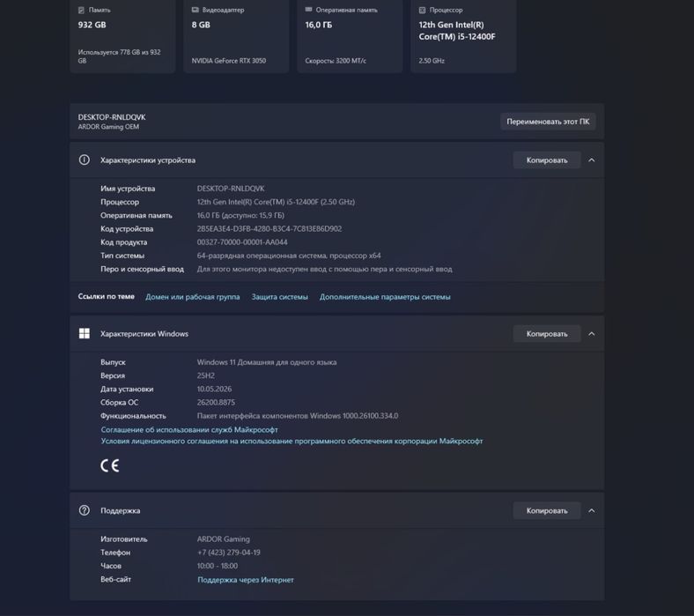Copy support info with Копировать
This screenshot has width=694, height=616.
point(547,510)
